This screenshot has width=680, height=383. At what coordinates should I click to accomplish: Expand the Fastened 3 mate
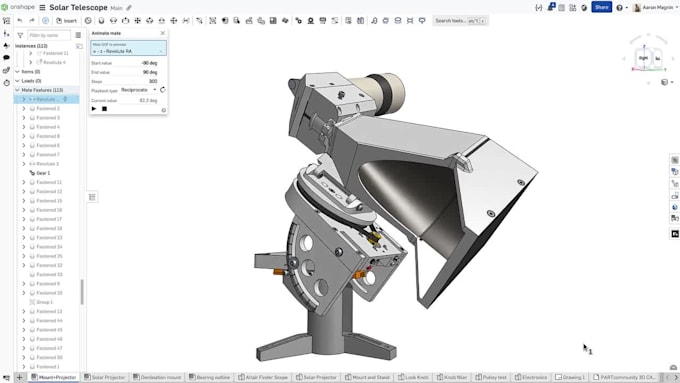pos(24,118)
